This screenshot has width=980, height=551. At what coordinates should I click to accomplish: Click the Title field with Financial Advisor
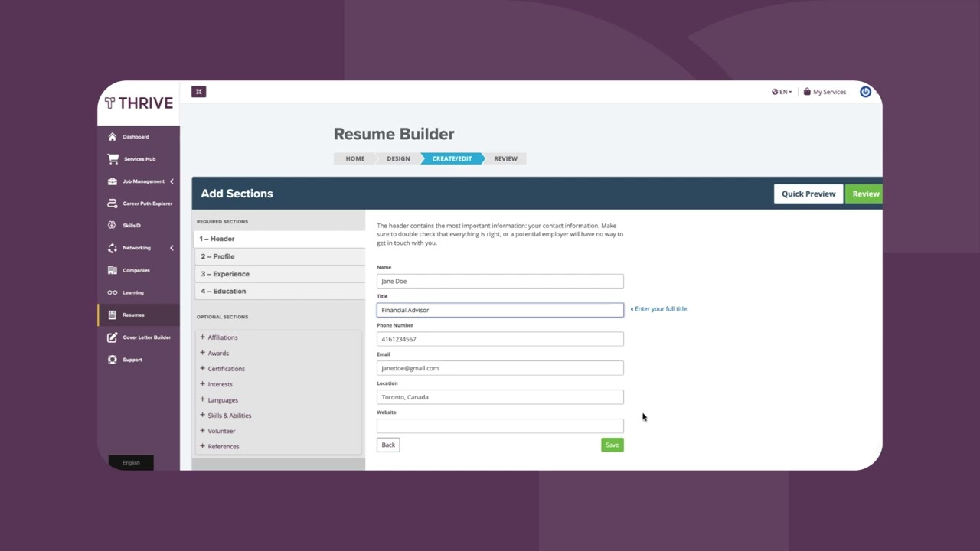click(x=500, y=310)
